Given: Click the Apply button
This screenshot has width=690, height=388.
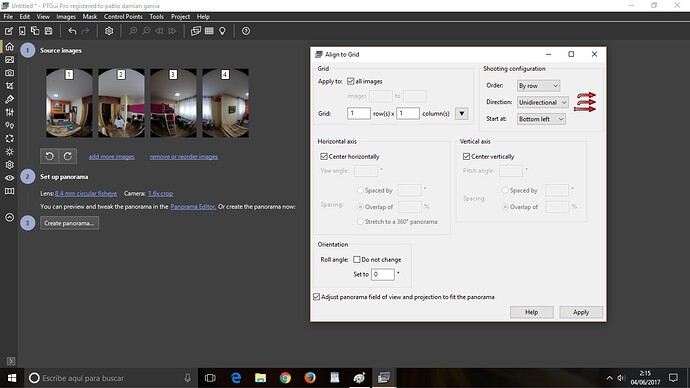Looking at the screenshot, I should coord(581,312).
